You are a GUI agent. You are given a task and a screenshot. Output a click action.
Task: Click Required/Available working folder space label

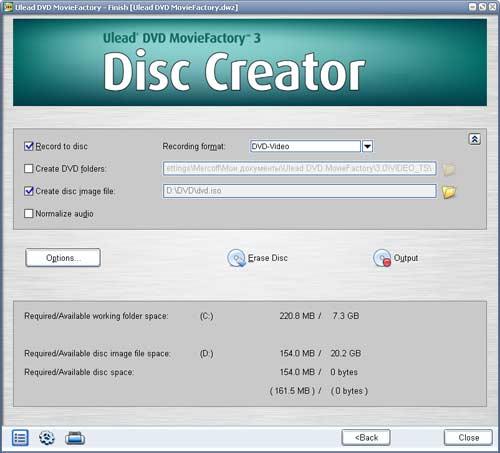(x=96, y=316)
